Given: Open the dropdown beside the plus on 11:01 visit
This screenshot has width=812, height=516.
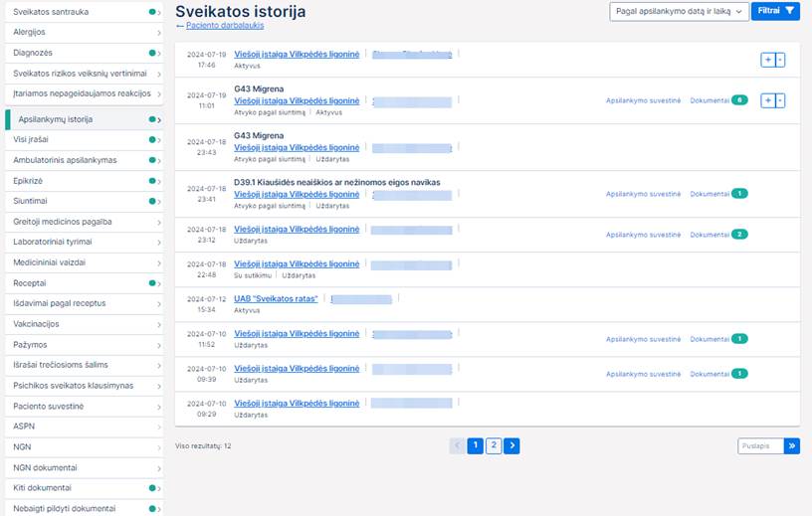Looking at the screenshot, I should coord(779,100).
